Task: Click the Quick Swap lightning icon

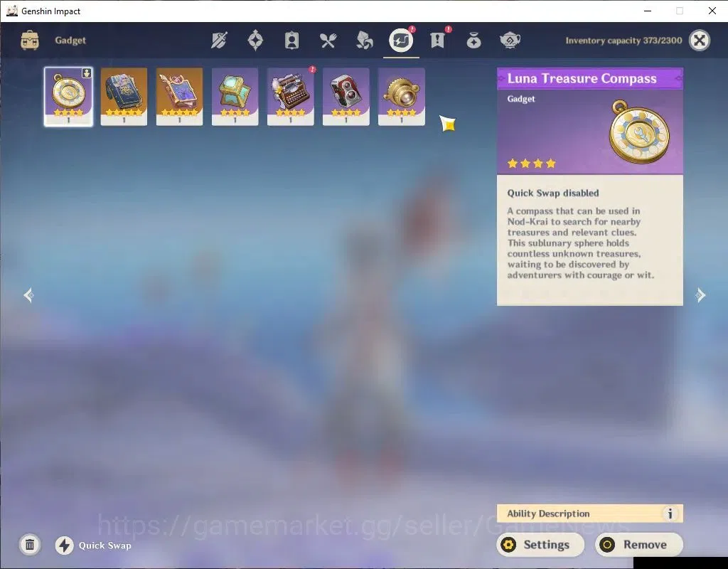Action: pos(65,546)
